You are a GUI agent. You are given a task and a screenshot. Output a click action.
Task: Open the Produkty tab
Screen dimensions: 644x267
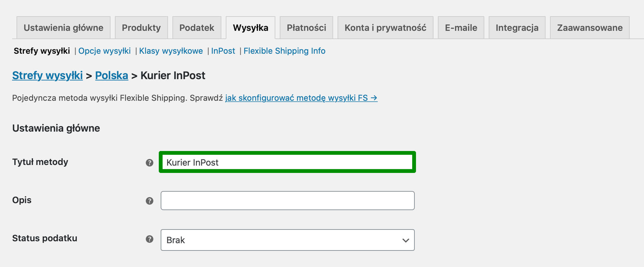click(x=141, y=28)
